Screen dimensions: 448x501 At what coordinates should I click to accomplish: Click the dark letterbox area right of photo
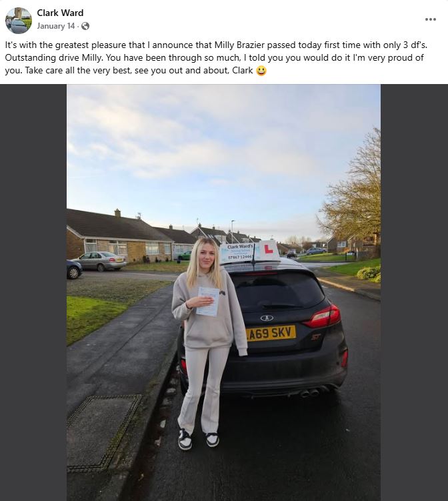(414, 292)
